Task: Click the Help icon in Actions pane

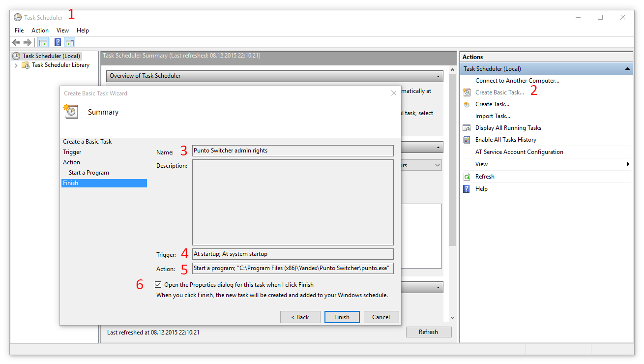Action: coord(467,189)
